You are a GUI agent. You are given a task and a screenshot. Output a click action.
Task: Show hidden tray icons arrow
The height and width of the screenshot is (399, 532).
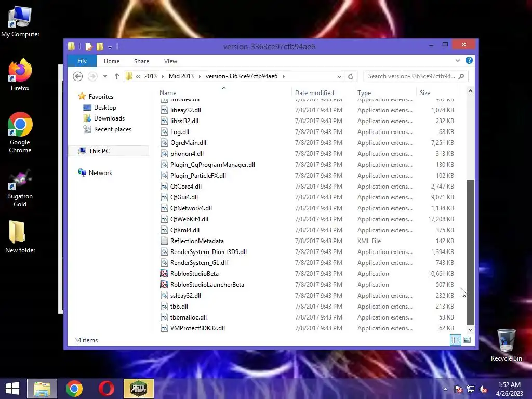pos(445,389)
